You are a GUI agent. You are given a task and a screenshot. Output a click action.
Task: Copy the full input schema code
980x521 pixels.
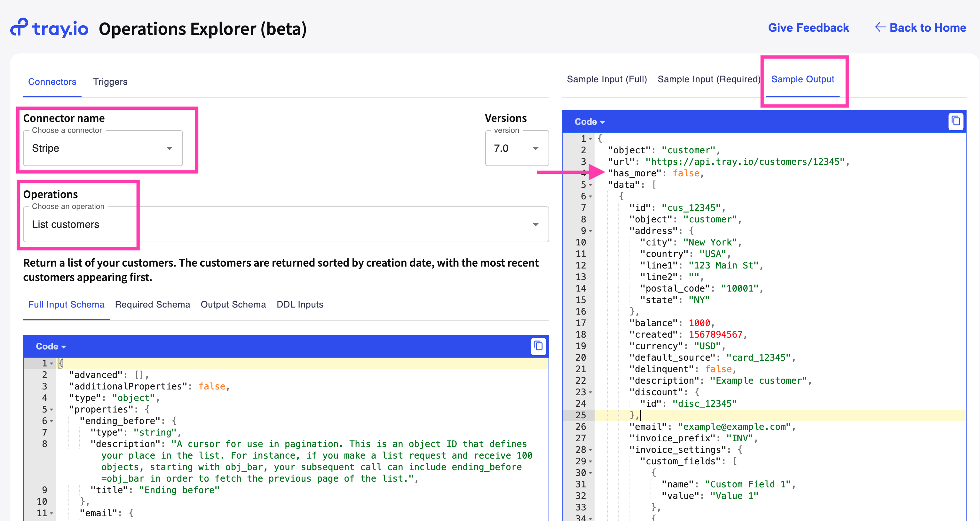pyautogui.click(x=538, y=346)
